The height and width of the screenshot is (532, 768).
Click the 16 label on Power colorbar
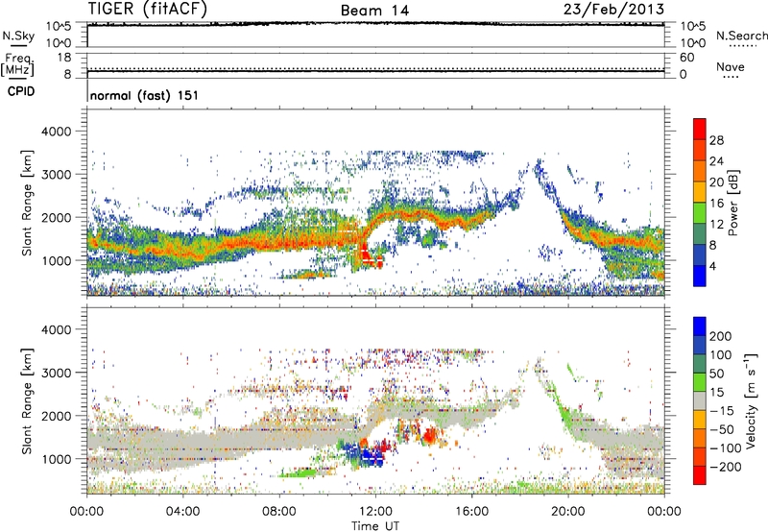(716, 204)
